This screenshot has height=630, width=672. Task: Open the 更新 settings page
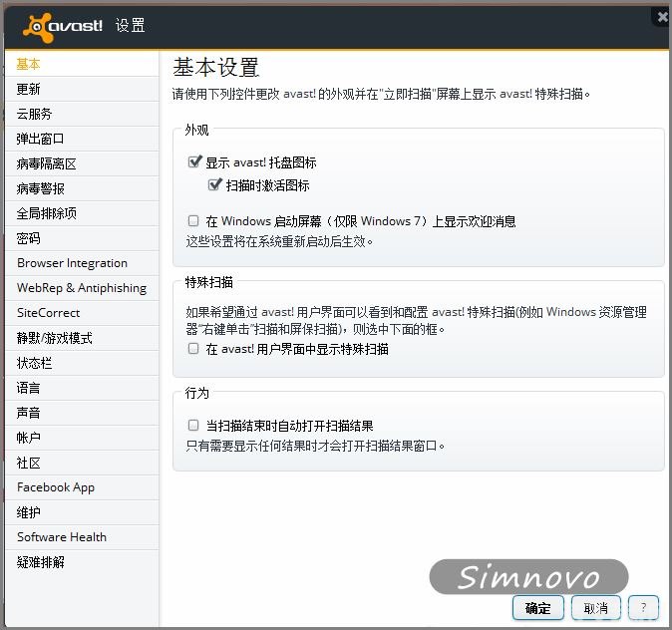82,89
